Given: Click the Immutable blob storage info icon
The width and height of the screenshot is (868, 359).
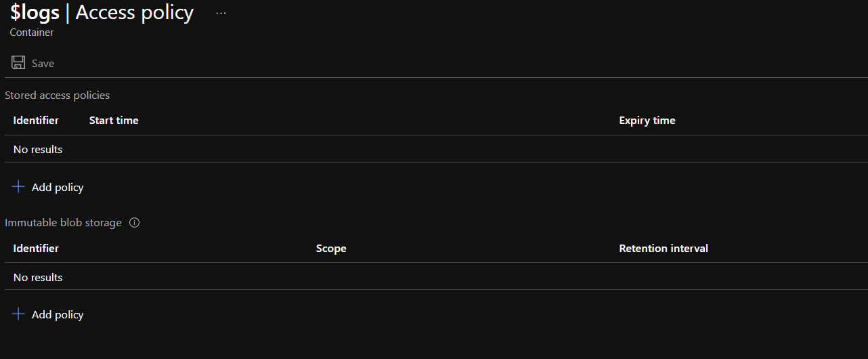Looking at the screenshot, I should pos(134,223).
